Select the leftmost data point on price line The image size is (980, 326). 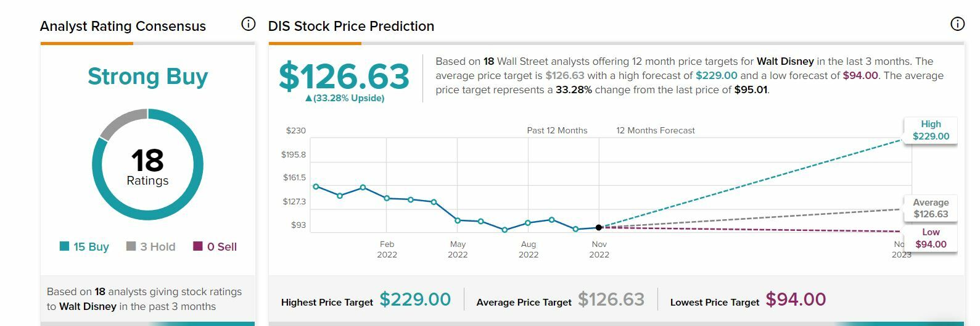316,186
